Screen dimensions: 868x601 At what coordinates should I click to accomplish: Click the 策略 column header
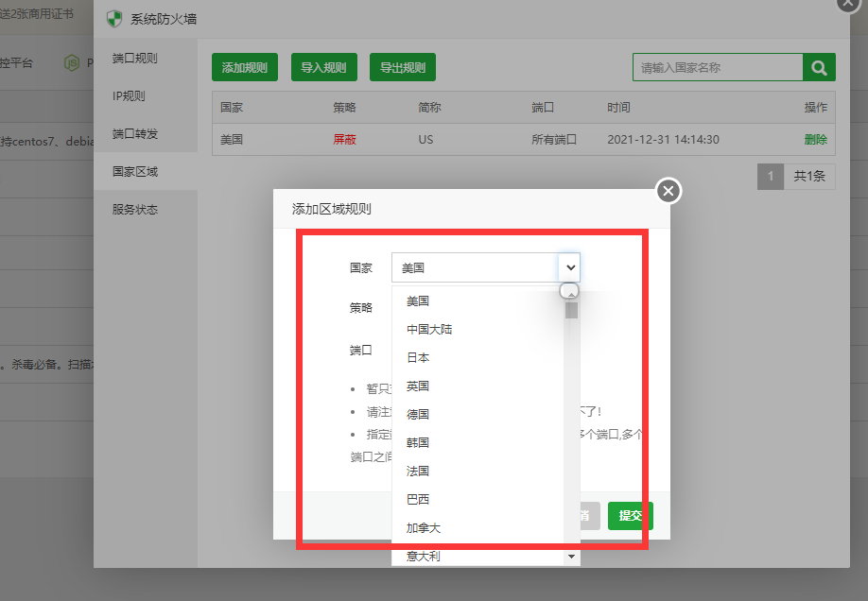point(344,108)
